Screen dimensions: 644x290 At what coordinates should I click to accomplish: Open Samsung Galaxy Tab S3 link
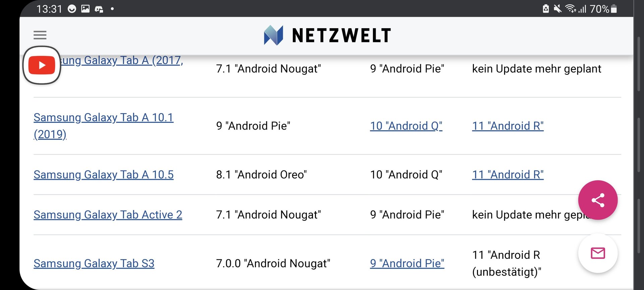pos(94,263)
